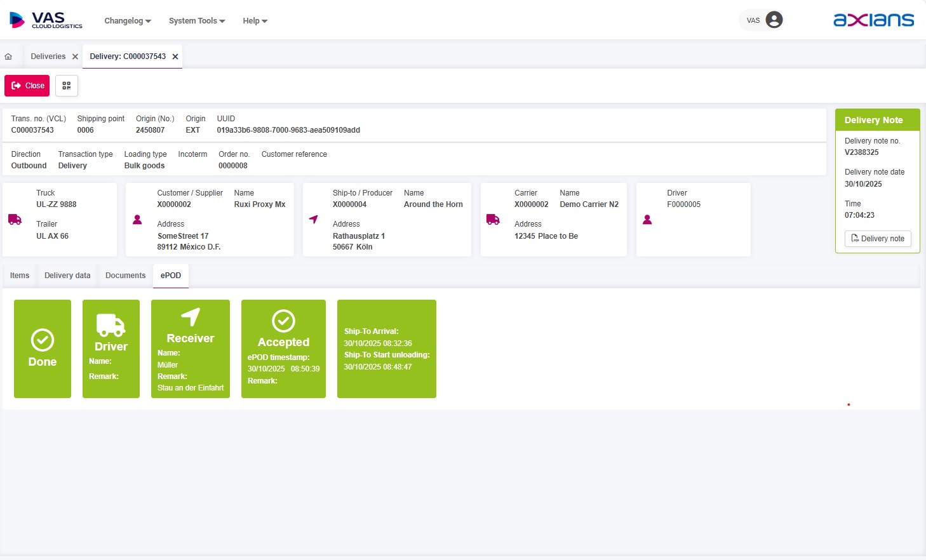Click the home icon tab
The height and width of the screenshot is (560, 926).
(x=8, y=57)
